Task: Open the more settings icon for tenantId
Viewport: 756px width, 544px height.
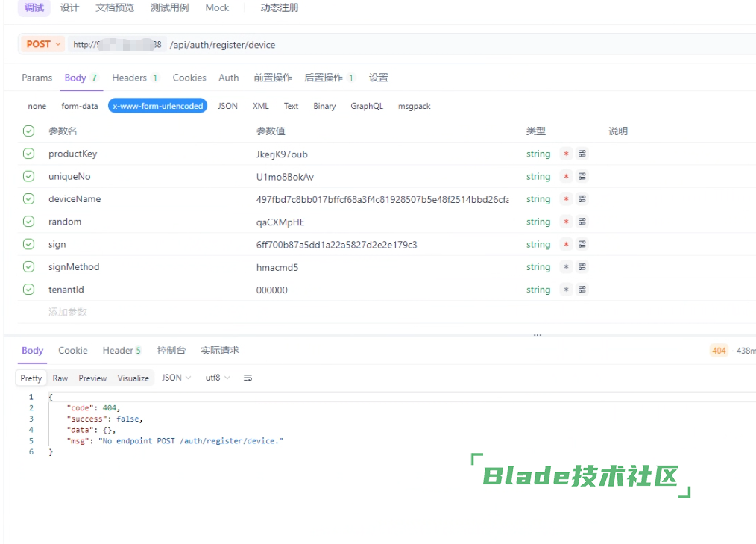Action: 582,290
